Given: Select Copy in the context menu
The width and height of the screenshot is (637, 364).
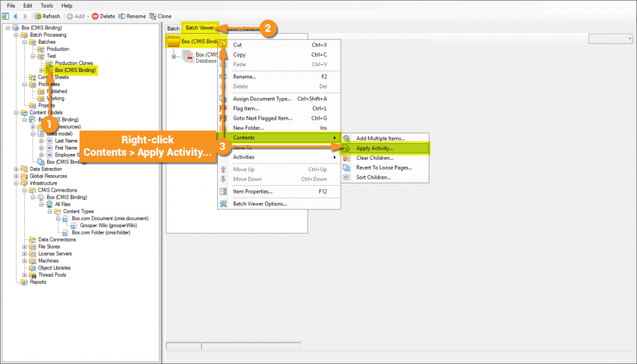Looking at the screenshot, I should click(x=279, y=55).
